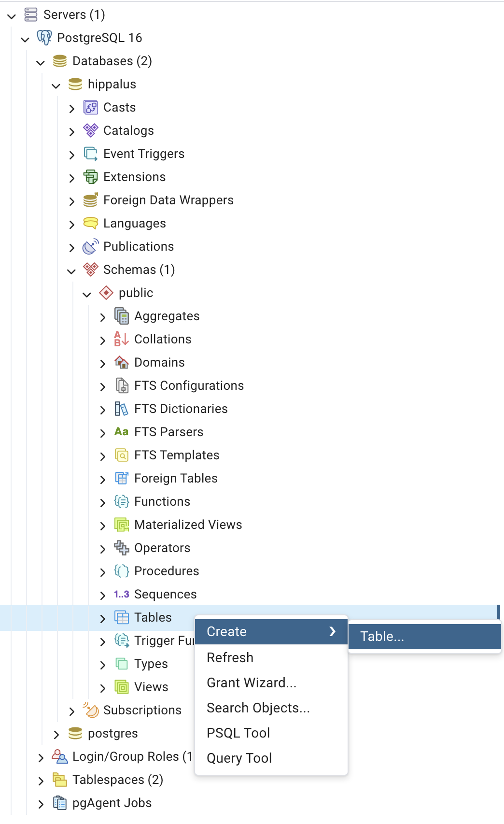
Task: Click the Types icon
Action: tap(122, 664)
